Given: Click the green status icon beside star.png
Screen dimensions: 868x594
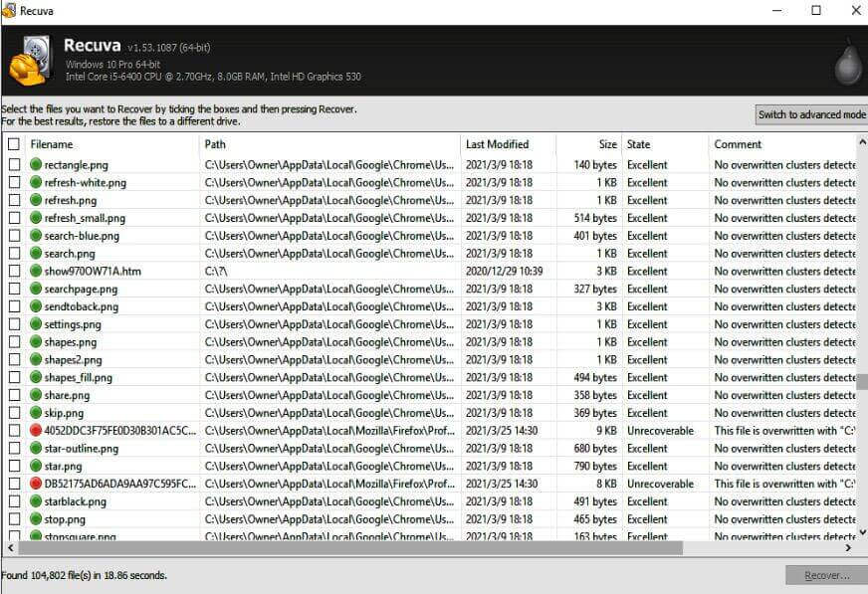Looking at the screenshot, I should coord(36,466).
